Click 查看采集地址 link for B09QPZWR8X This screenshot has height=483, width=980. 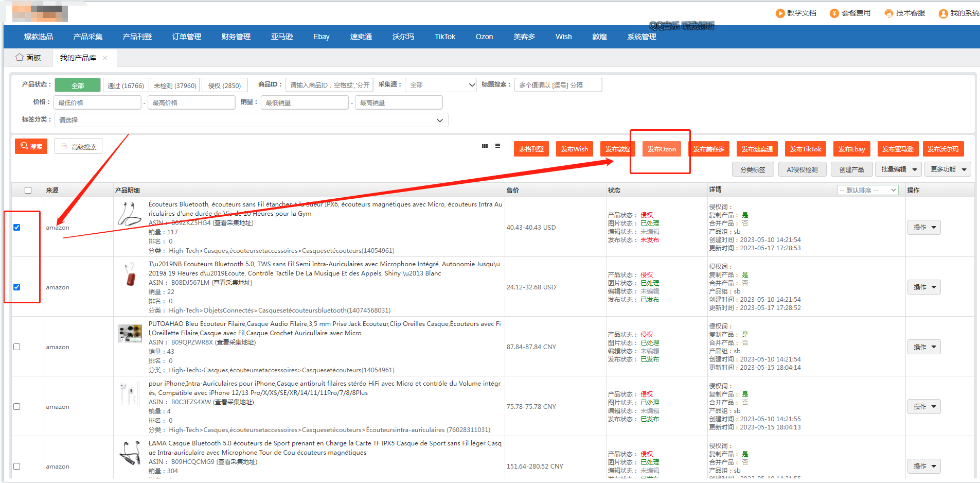[235, 342]
